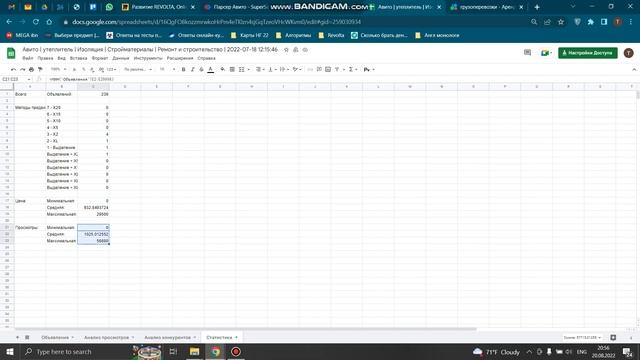Activate the paint format tool

tap(40, 69)
